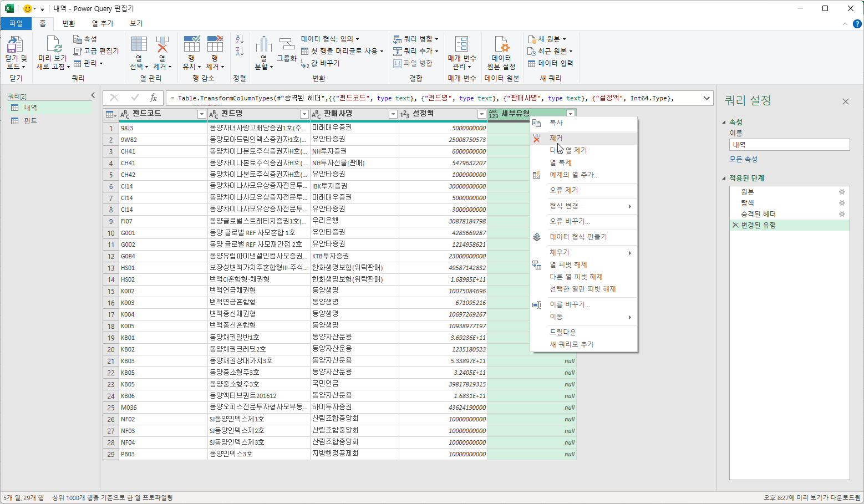The image size is (864, 504).
Task: Choose 제거 in the context menu
Action: 584,138
